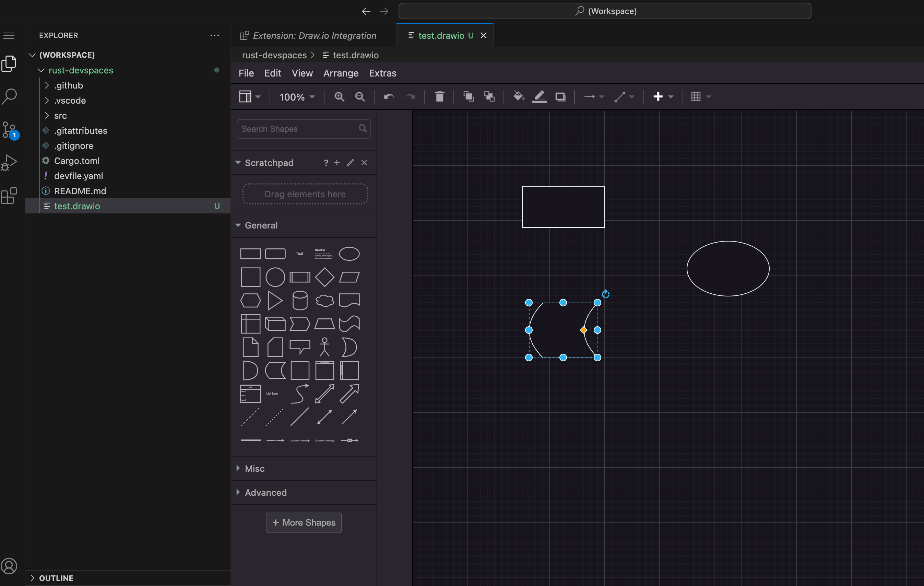
Task: Select the ellipse shape on canvas
Action: coord(728,269)
